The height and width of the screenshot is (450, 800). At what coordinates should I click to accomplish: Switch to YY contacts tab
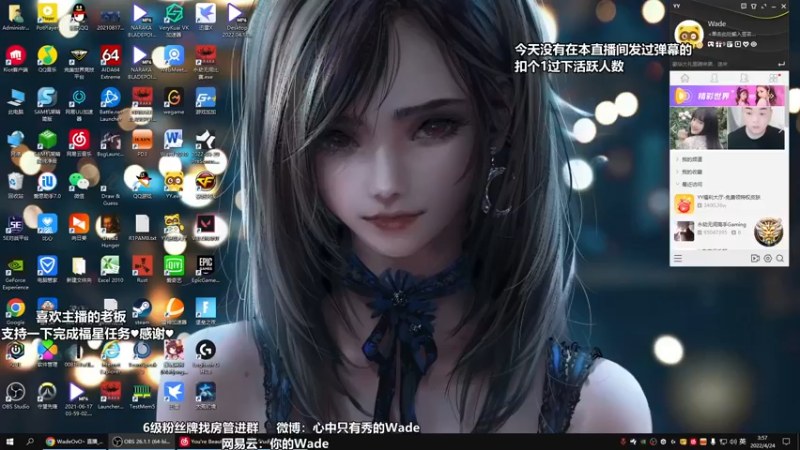pos(714,78)
